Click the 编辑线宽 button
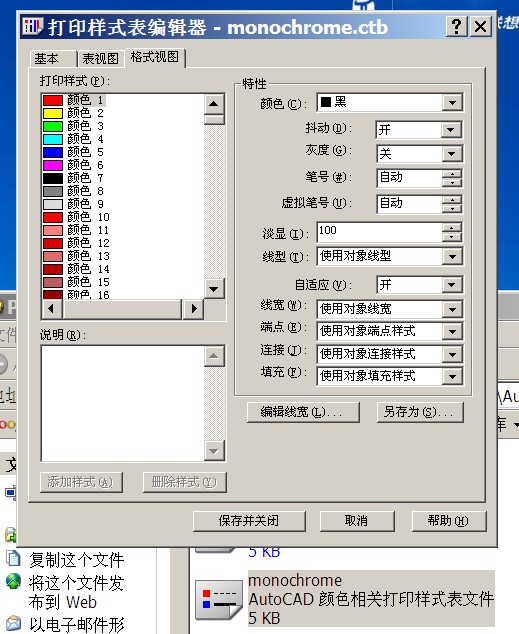The width and height of the screenshot is (519, 634). tap(303, 412)
